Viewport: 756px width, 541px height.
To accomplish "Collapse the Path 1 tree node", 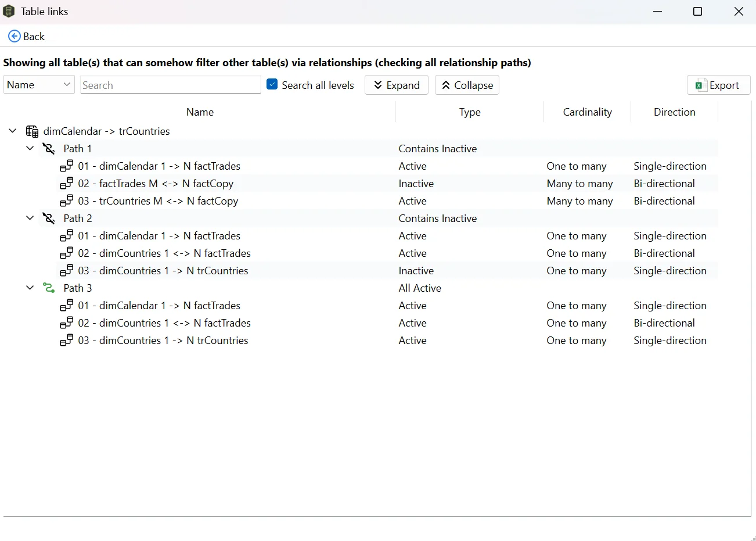I will pyautogui.click(x=30, y=148).
